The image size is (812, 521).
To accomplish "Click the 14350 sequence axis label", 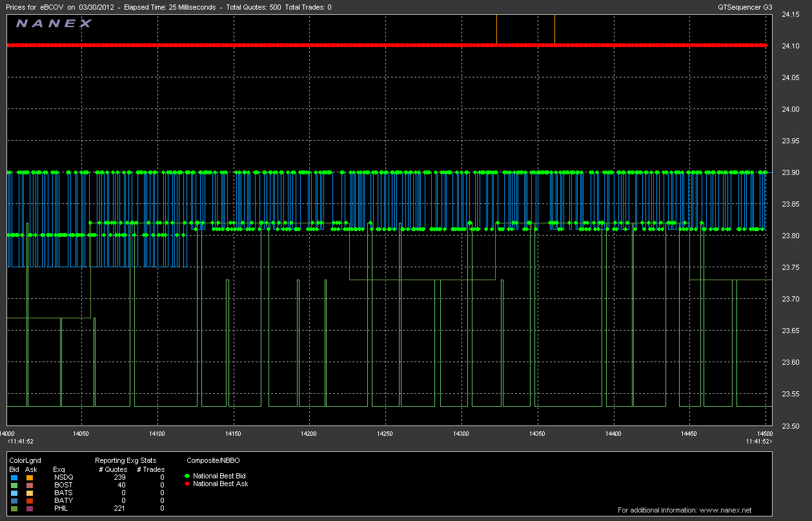I will pyautogui.click(x=538, y=434).
